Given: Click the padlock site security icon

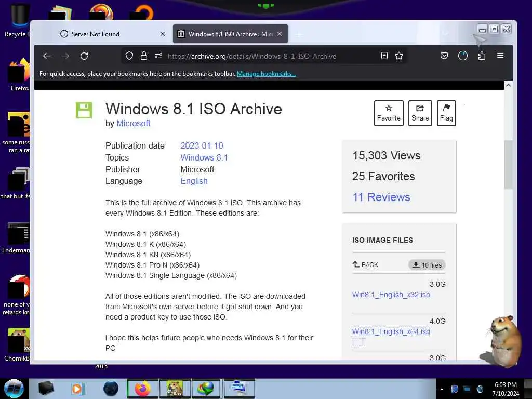Looking at the screenshot, I should click(144, 56).
